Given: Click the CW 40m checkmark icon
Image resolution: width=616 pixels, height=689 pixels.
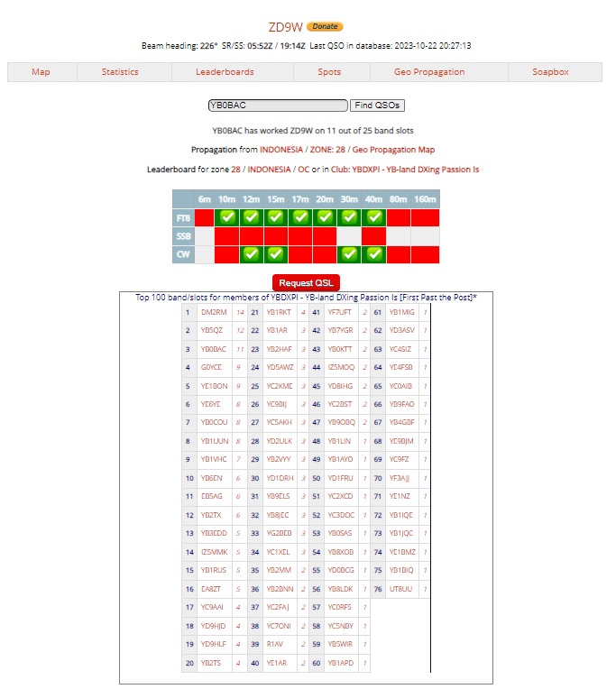Looking at the screenshot, I should coord(375,254).
